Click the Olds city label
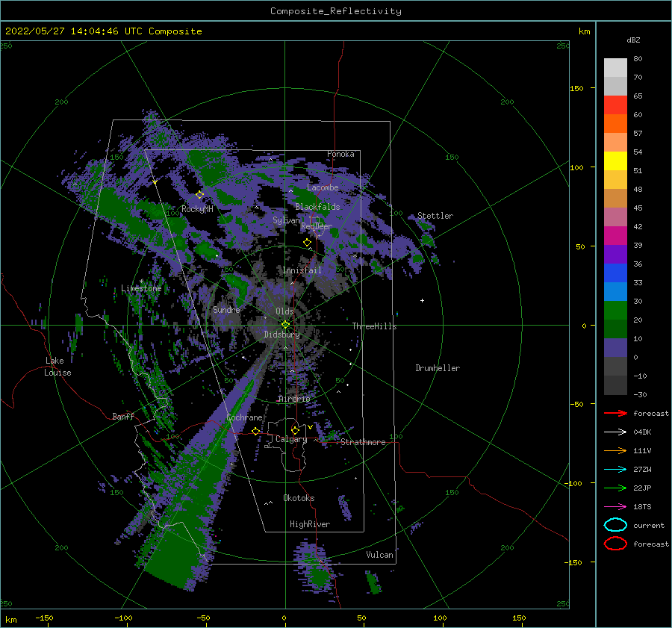 284,311
